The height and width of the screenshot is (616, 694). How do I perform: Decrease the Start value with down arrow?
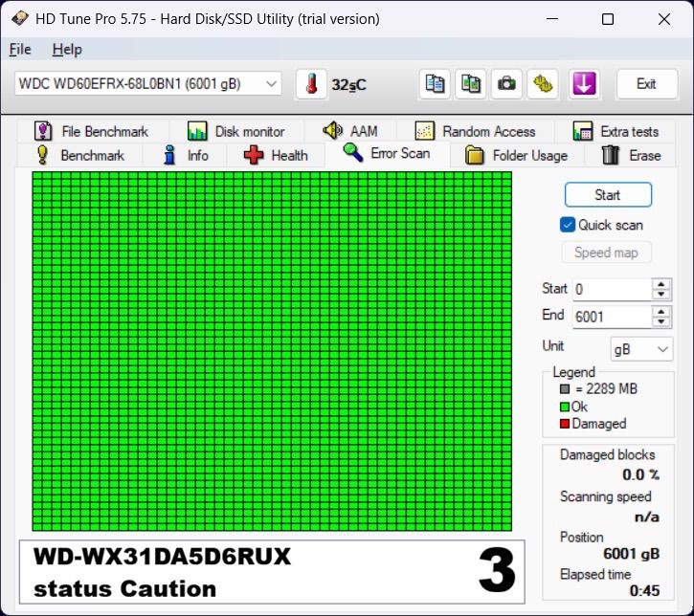661,294
